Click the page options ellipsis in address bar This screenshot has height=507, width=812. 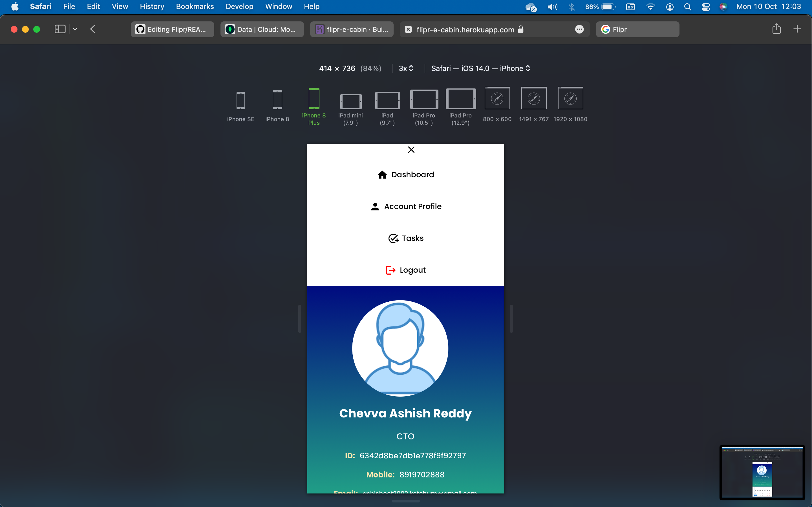click(579, 30)
